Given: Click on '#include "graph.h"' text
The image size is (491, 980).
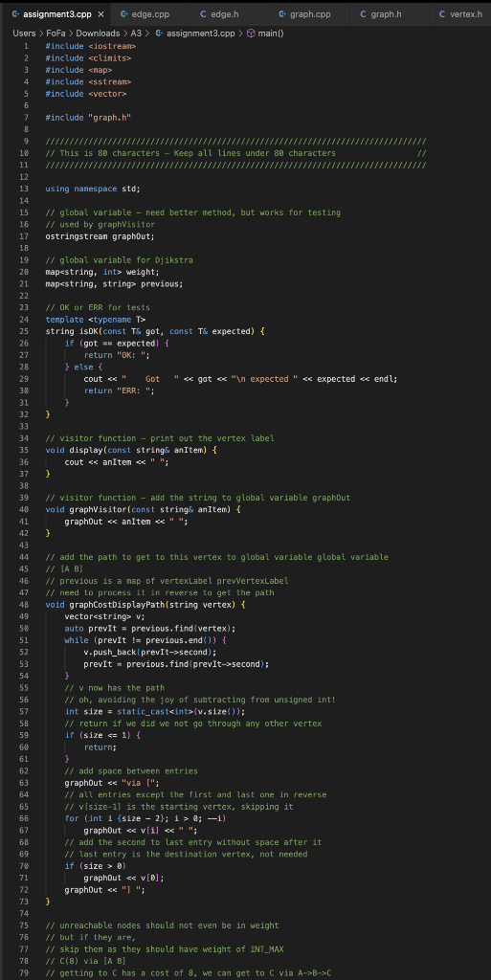Looking at the screenshot, I should coord(88,117).
